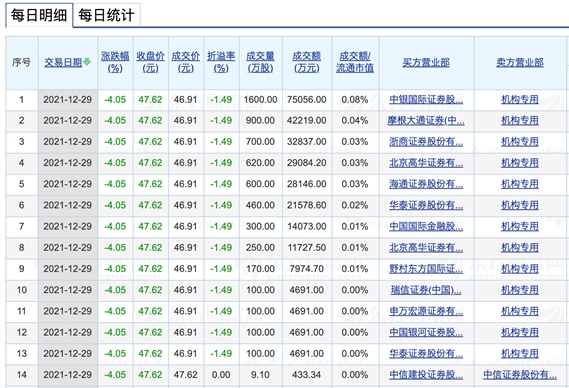
Task: Select turnover value 32837.00
Action: pyautogui.click(x=307, y=142)
